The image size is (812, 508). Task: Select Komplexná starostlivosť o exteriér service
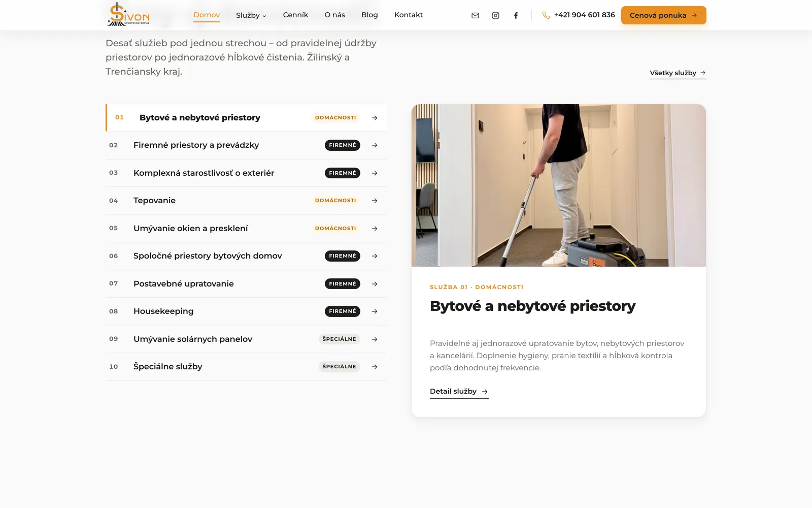246,173
